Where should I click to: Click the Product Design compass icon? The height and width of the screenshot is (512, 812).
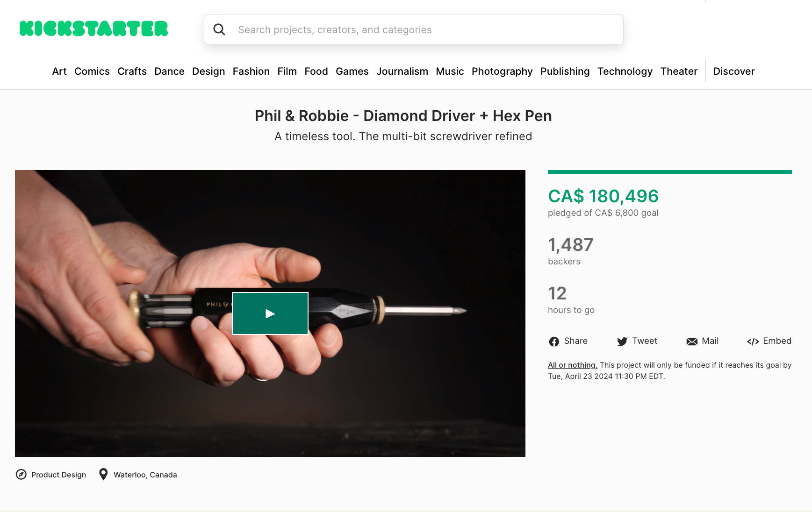tap(21, 475)
